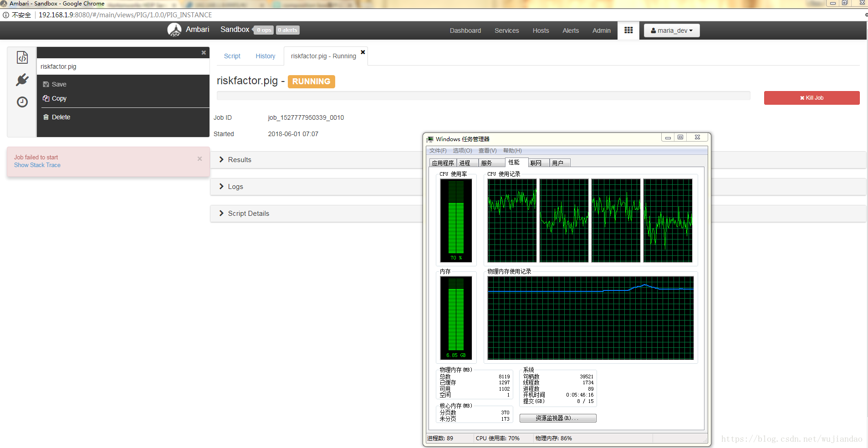Click the 进程数: 89 status bar entry
Screen dimensions: 868x448
[x=440, y=438]
